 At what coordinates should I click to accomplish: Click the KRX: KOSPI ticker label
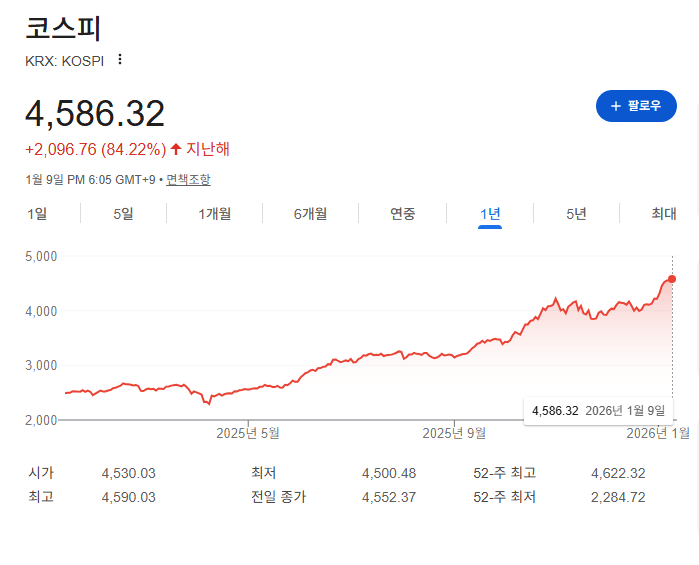click(x=64, y=59)
